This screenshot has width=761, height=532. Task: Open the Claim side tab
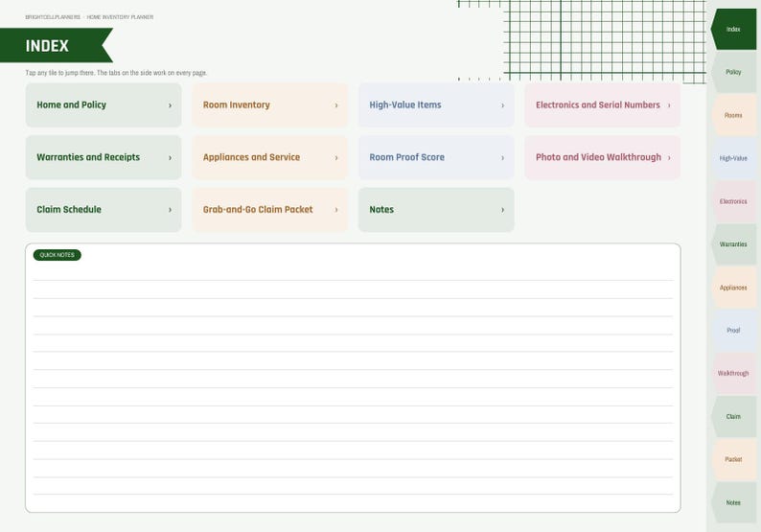click(x=733, y=416)
